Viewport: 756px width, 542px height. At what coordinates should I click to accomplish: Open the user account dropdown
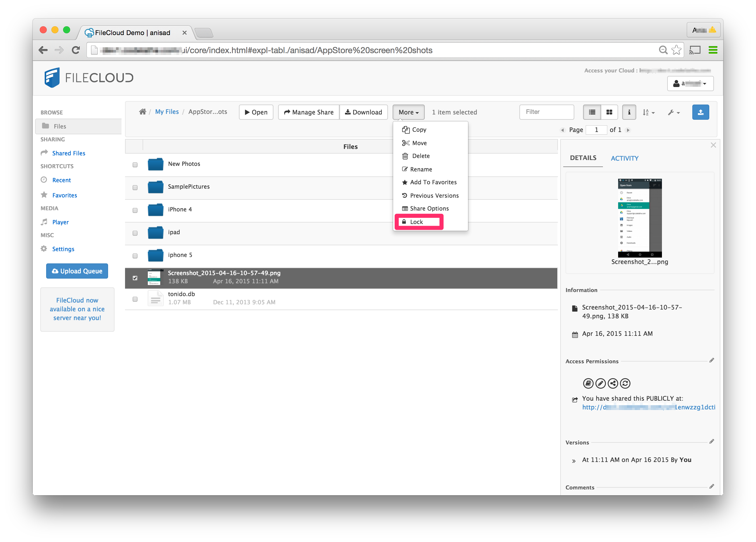[690, 84]
